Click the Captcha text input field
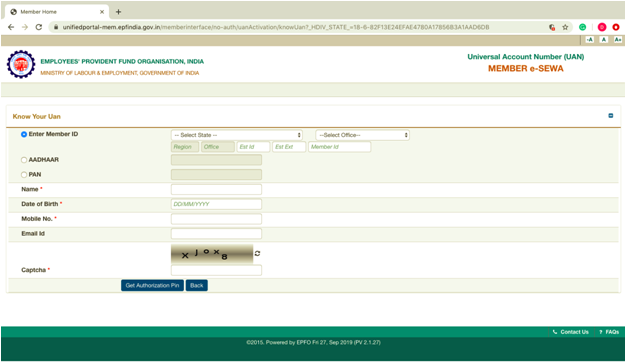 (216, 270)
